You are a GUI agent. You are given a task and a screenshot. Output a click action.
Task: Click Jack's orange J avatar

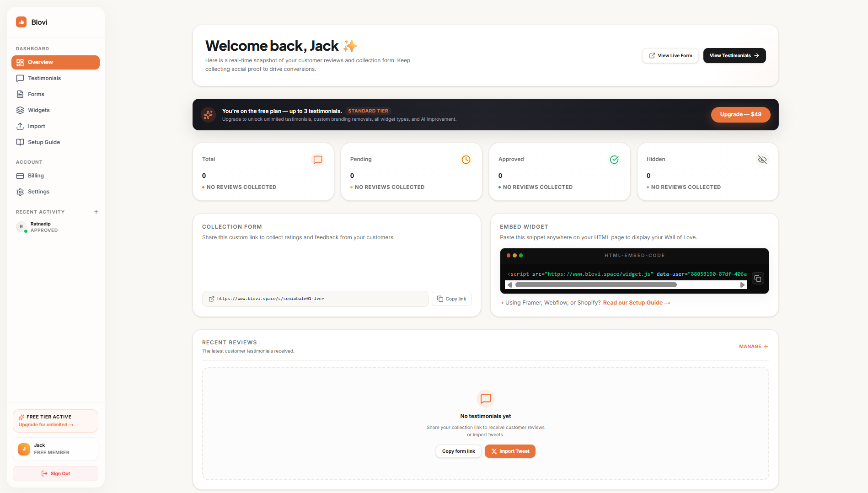pyautogui.click(x=24, y=449)
